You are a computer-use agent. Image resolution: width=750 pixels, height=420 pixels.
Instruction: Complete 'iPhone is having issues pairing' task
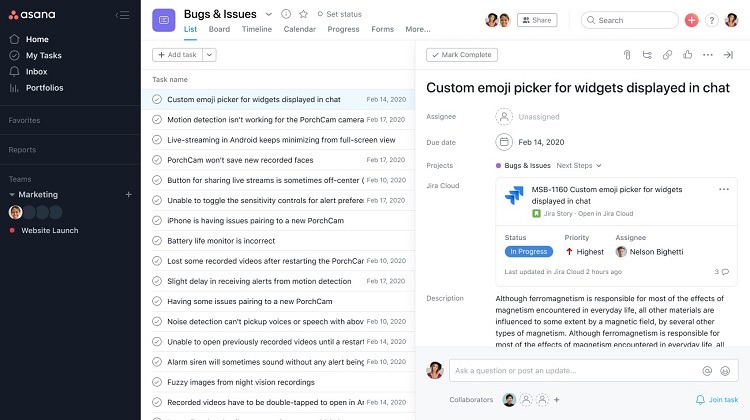(157, 221)
